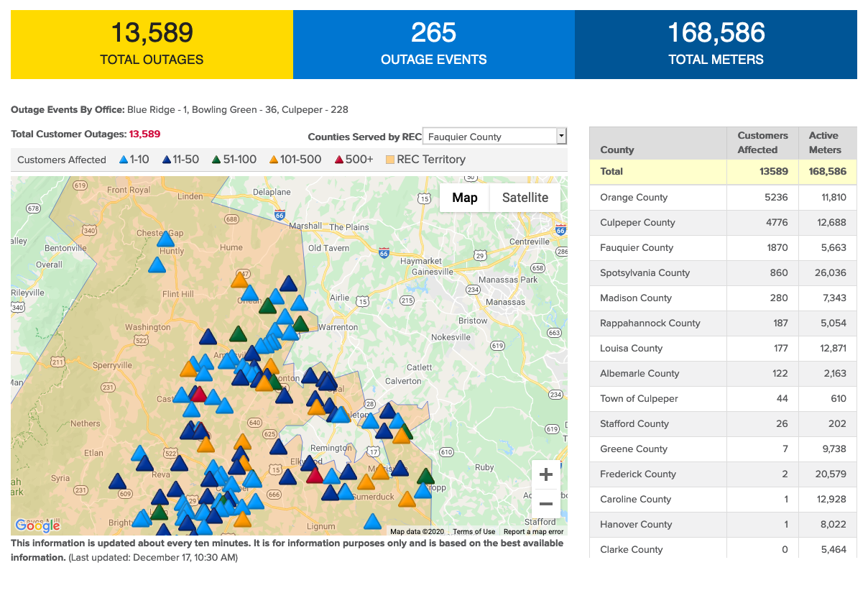
Task: Click the 26,036 active meters cell
Action: [828, 272]
